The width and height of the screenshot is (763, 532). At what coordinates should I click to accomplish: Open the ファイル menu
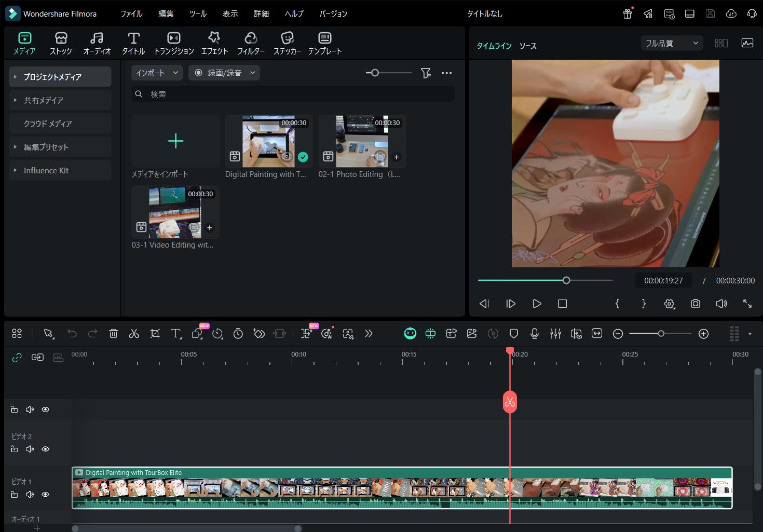(131, 13)
